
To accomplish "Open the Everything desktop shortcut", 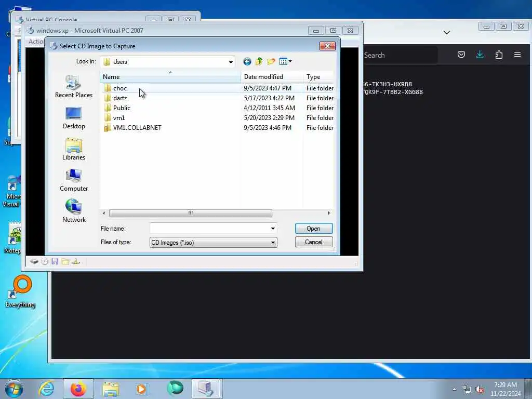I will 20,292.
